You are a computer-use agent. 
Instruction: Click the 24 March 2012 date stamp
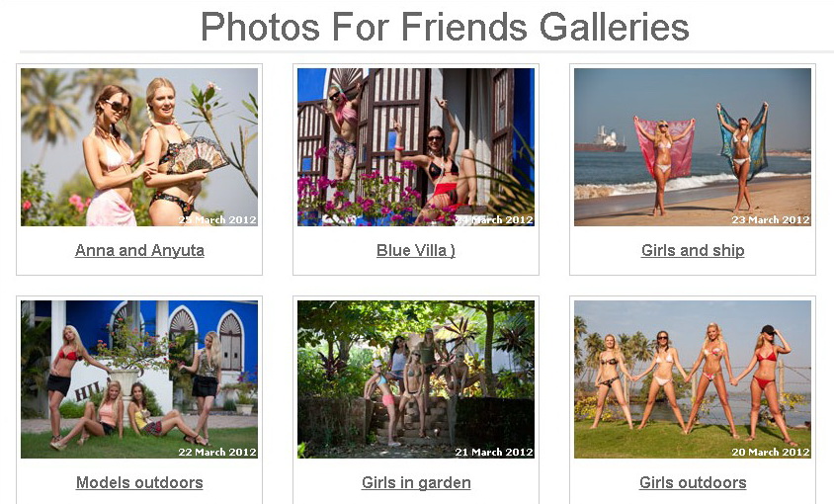point(494,219)
